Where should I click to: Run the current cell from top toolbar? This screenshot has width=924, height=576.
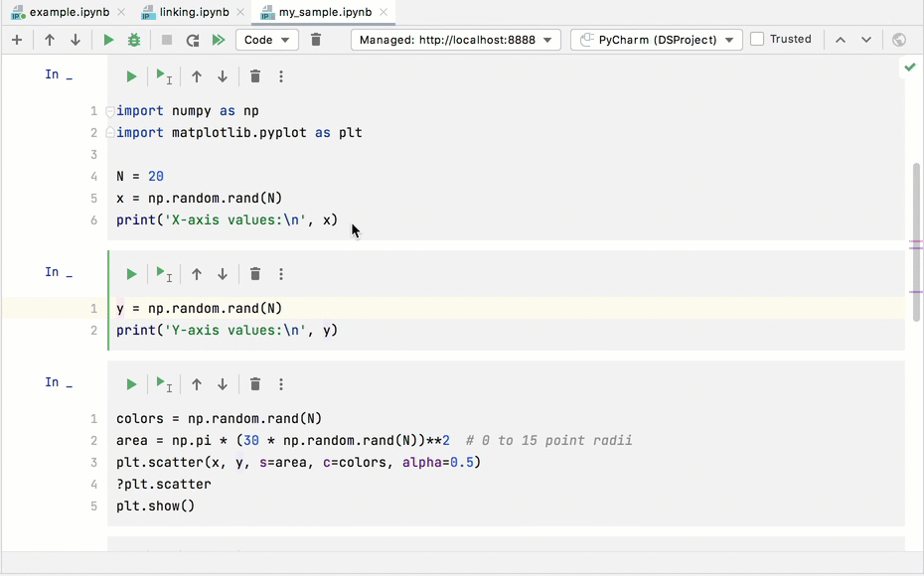pyautogui.click(x=108, y=40)
